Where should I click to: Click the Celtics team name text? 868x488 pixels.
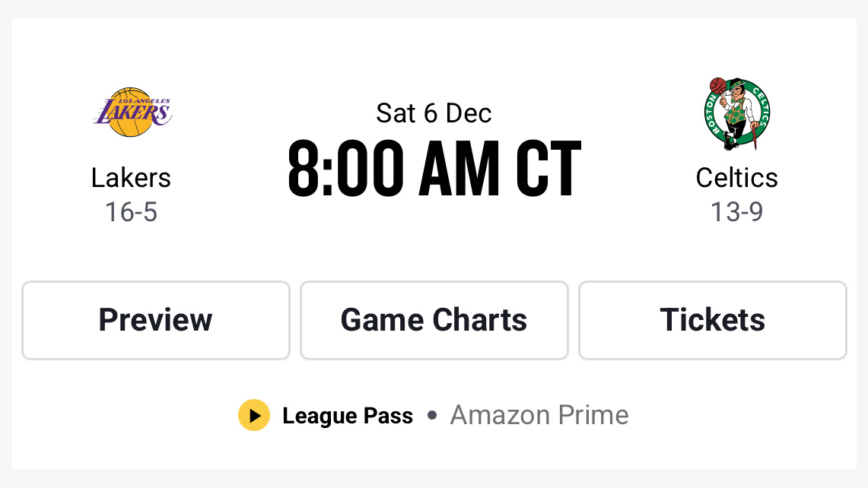coord(736,178)
